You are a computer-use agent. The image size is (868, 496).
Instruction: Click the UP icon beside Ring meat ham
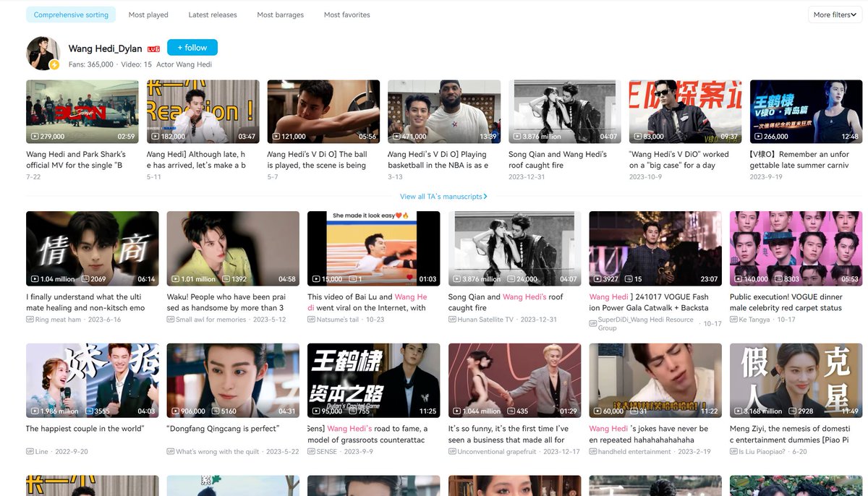(29, 319)
